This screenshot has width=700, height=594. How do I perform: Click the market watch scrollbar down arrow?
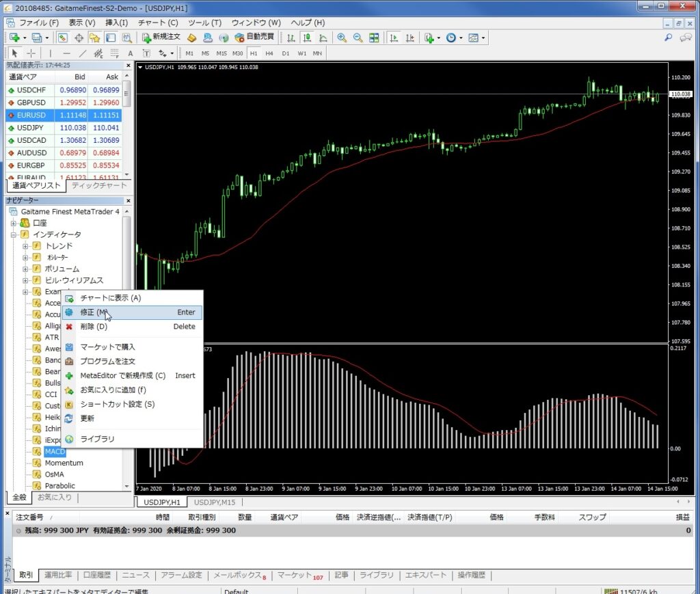coord(126,174)
